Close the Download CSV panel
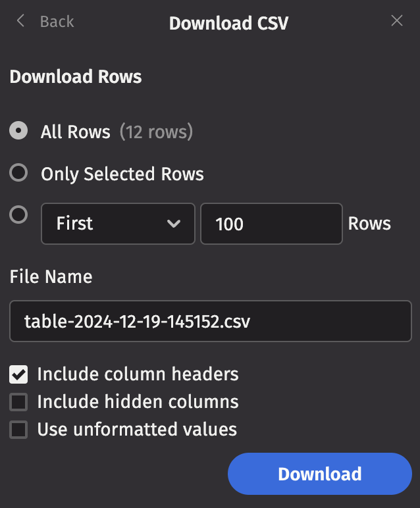This screenshot has height=508, width=420. click(x=397, y=21)
